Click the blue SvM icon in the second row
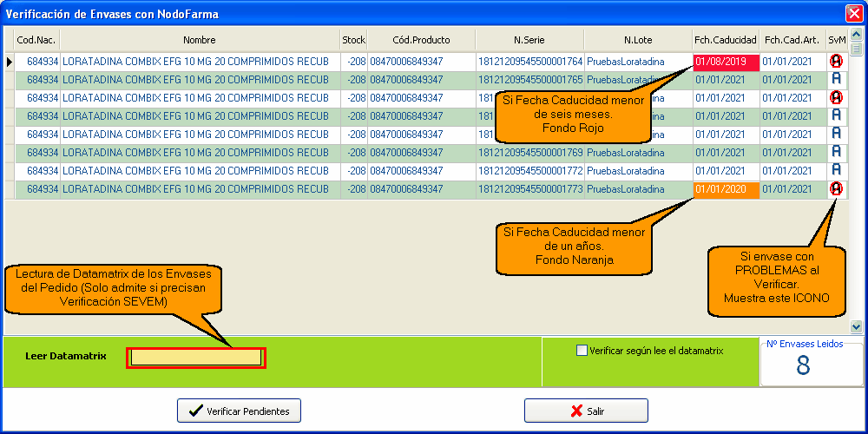Screen dimensions: 868x434 point(836,80)
